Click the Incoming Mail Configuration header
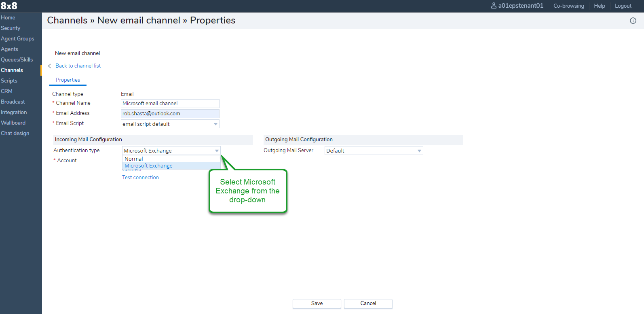Viewport: 644px width, 314px height. [153, 140]
